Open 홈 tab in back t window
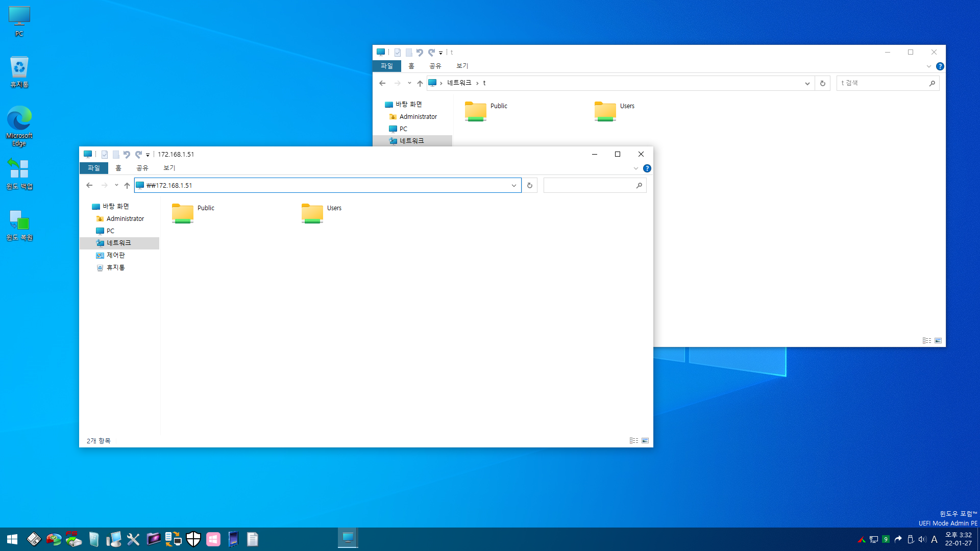The width and height of the screenshot is (980, 551). point(411,66)
